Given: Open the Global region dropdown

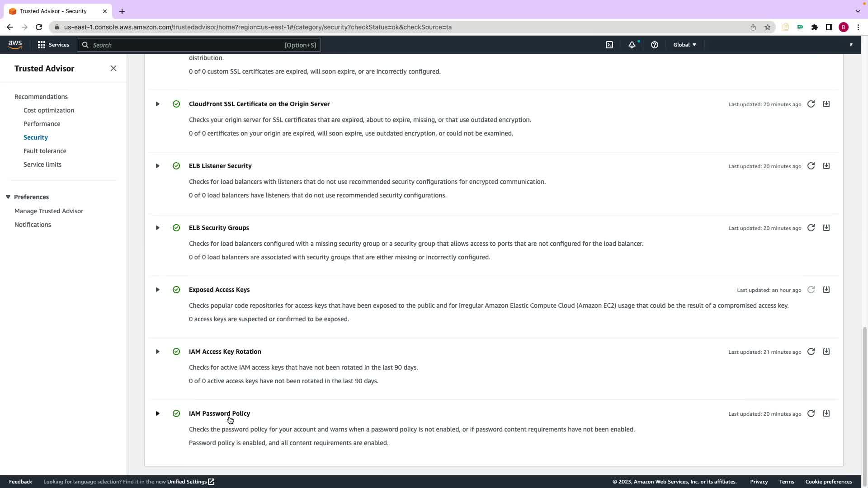Looking at the screenshot, I should (x=684, y=45).
